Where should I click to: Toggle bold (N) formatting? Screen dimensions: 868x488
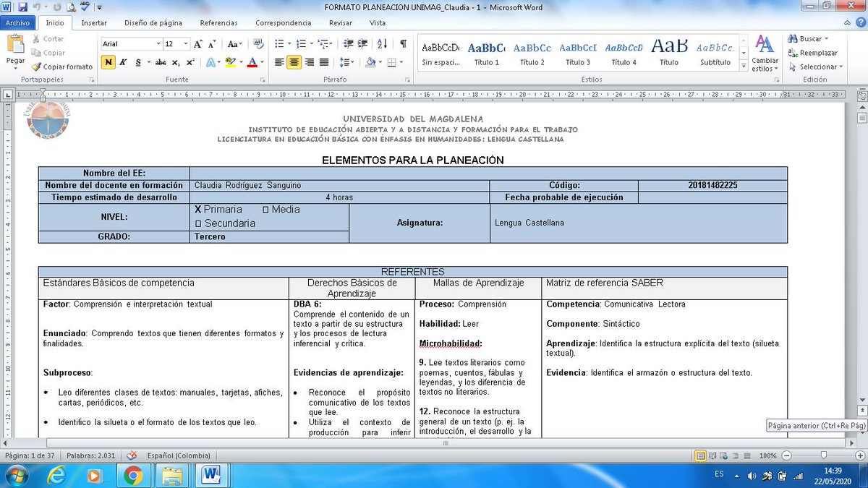coord(108,62)
